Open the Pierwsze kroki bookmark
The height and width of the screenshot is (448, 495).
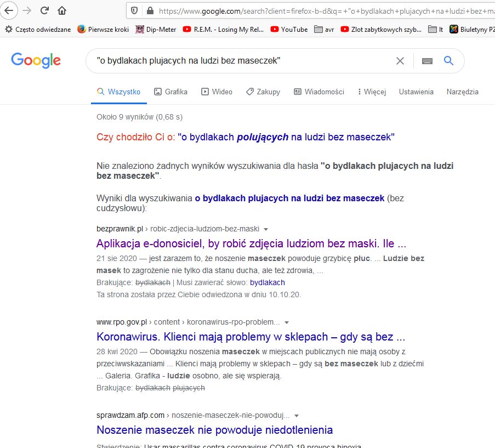[x=103, y=30]
